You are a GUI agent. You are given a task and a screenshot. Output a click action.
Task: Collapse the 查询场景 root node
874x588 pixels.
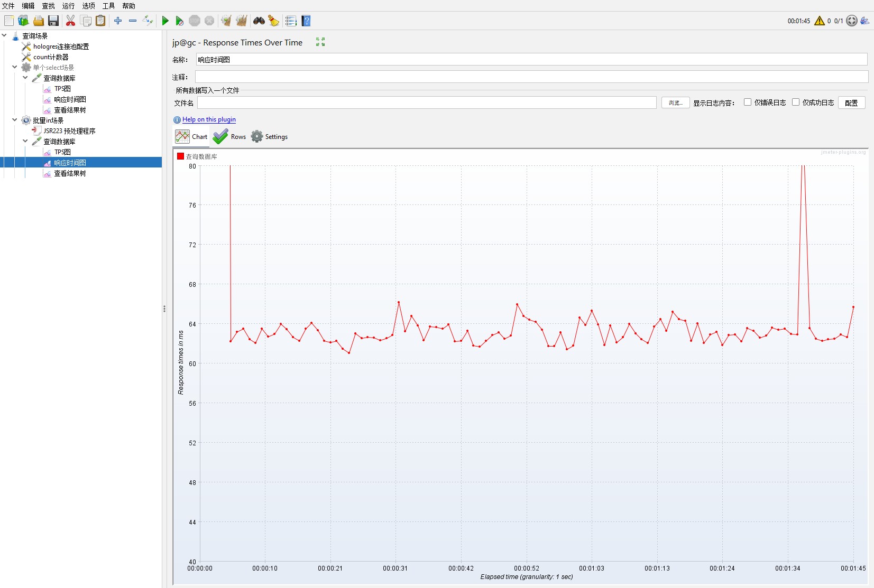point(4,35)
